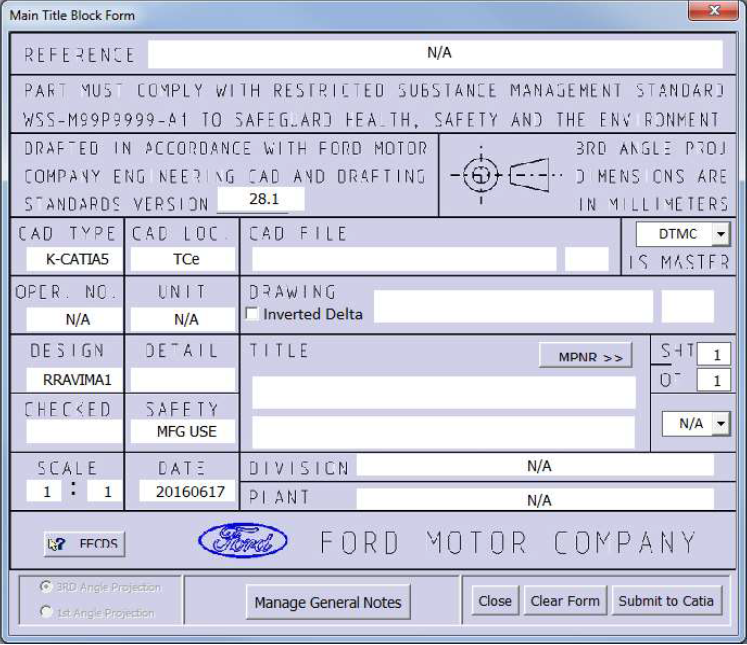Click the OPER. NO. field
This screenshot has width=747, height=645.
pos(74,319)
